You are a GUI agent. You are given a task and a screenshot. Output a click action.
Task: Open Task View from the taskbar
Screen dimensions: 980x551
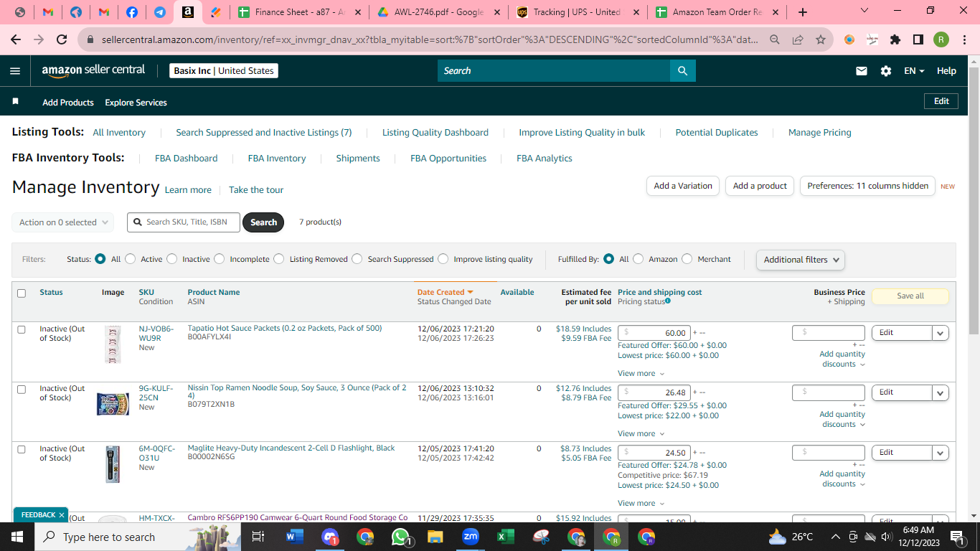pyautogui.click(x=258, y=537)
